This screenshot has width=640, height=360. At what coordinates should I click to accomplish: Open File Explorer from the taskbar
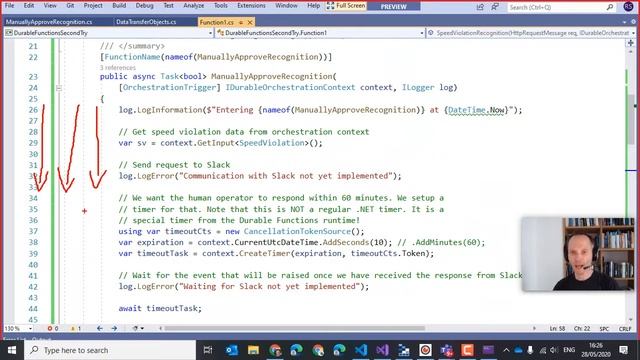[x=253, y=350]
